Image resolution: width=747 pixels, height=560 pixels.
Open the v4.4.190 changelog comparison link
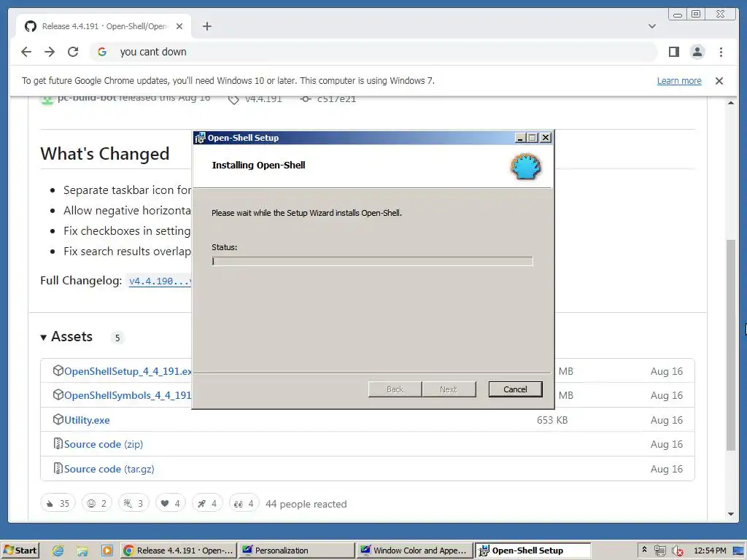[160, 281]
